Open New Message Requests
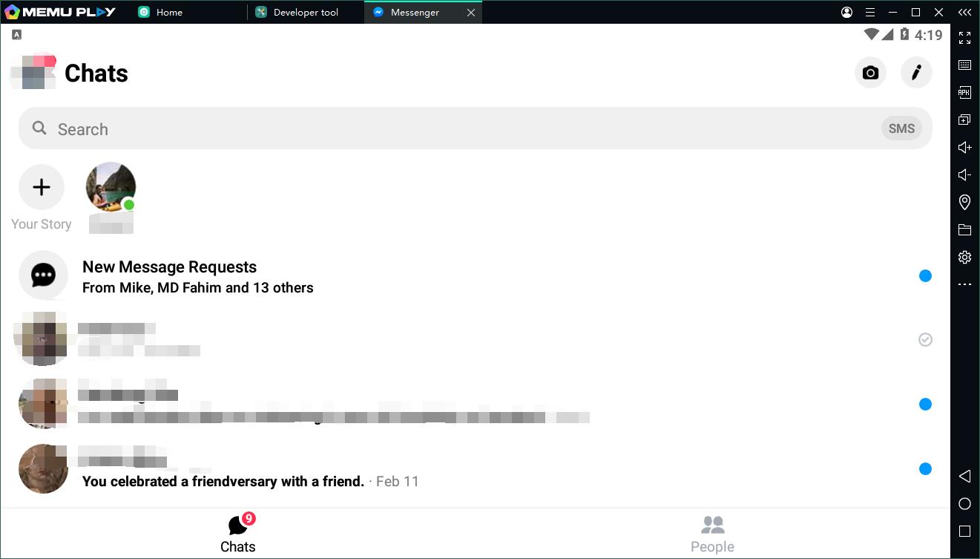980x559 pixels. click(475, 276)
